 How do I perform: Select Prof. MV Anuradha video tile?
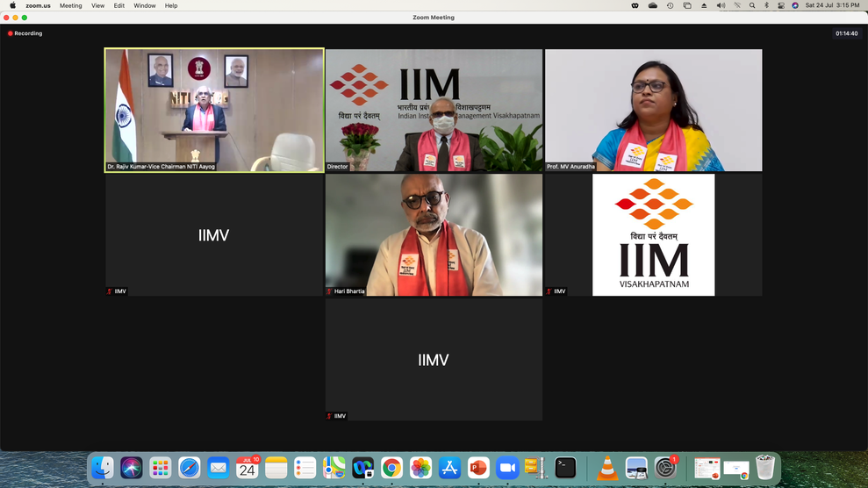click(653, 110)
